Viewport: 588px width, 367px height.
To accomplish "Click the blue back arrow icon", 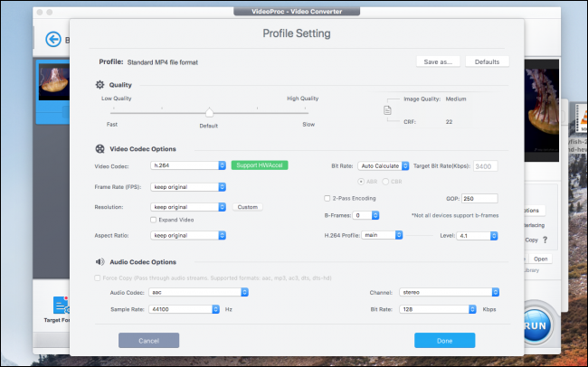I will pyautogui.click(x=53, y=39).
